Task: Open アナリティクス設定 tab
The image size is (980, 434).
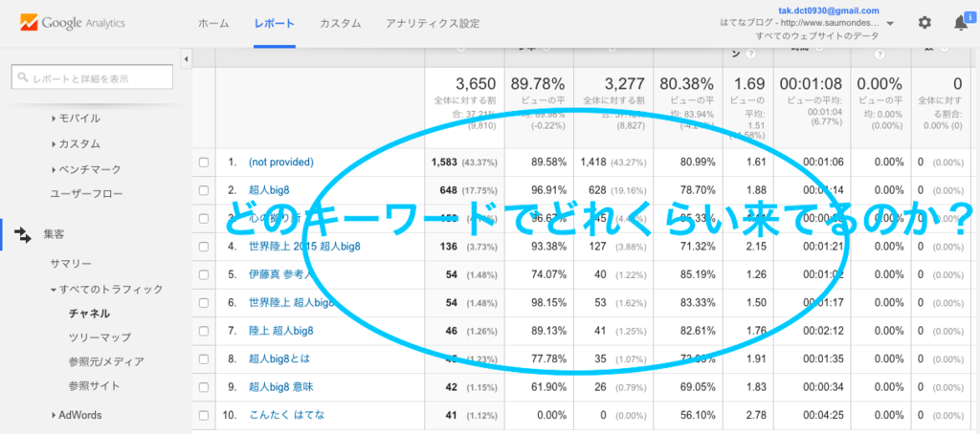Action: (x=433, y=24)
